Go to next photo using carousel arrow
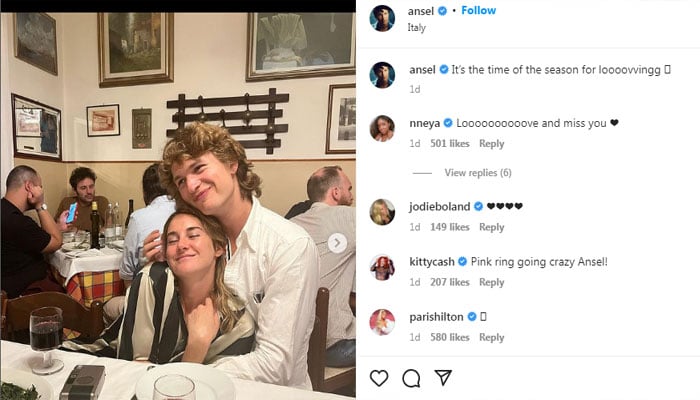The image size is (700, 400). 338,242
